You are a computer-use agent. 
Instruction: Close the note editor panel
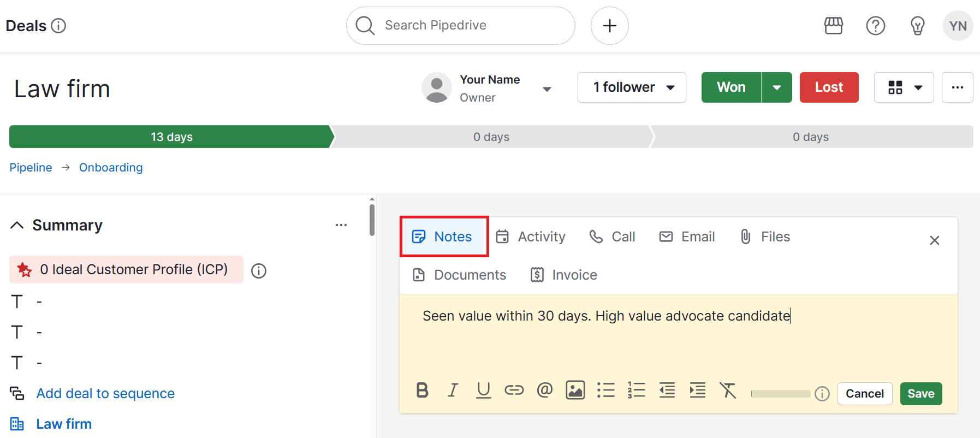(x=934, y=240)
